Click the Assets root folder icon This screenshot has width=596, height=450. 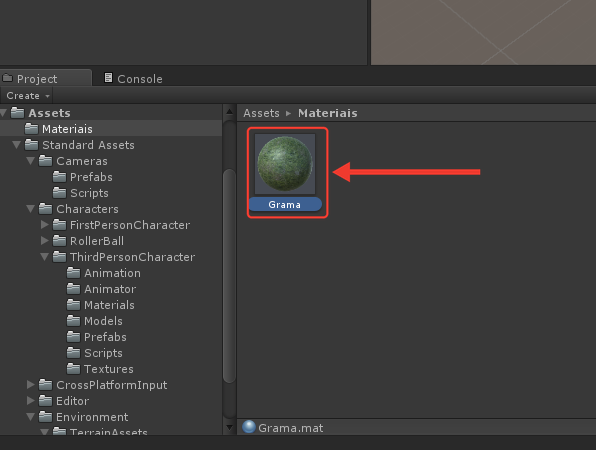[17, 112]
